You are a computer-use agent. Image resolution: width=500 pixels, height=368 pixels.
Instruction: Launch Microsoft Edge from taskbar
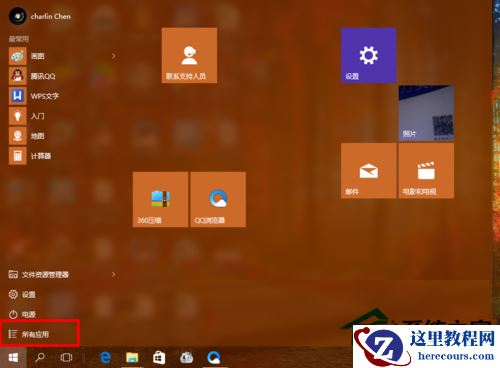click(x=106, y=358)
